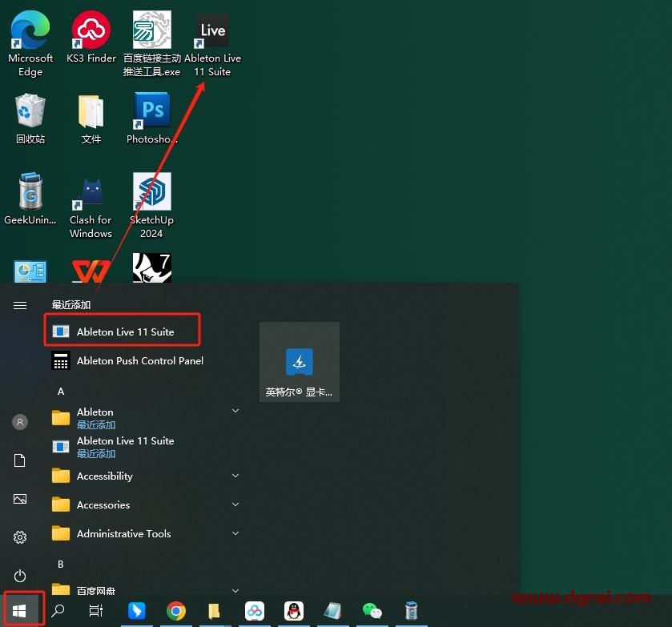Expand the Administrative Tools chevron

tap(235, 533)
